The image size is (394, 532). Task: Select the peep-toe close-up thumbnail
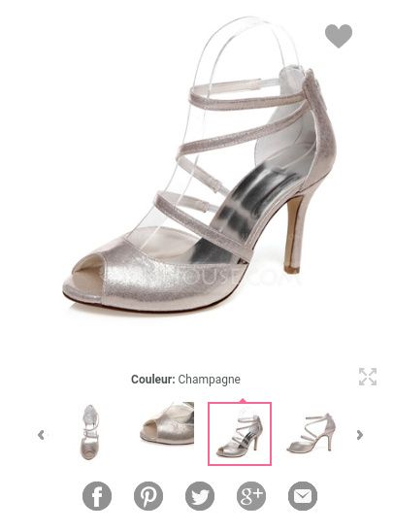(x=167, y=423)
